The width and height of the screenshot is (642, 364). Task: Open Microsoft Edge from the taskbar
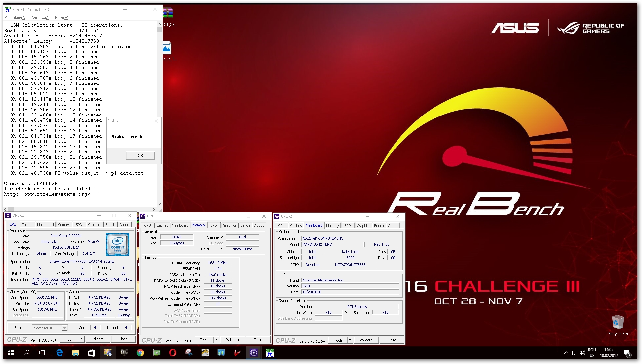59,353
